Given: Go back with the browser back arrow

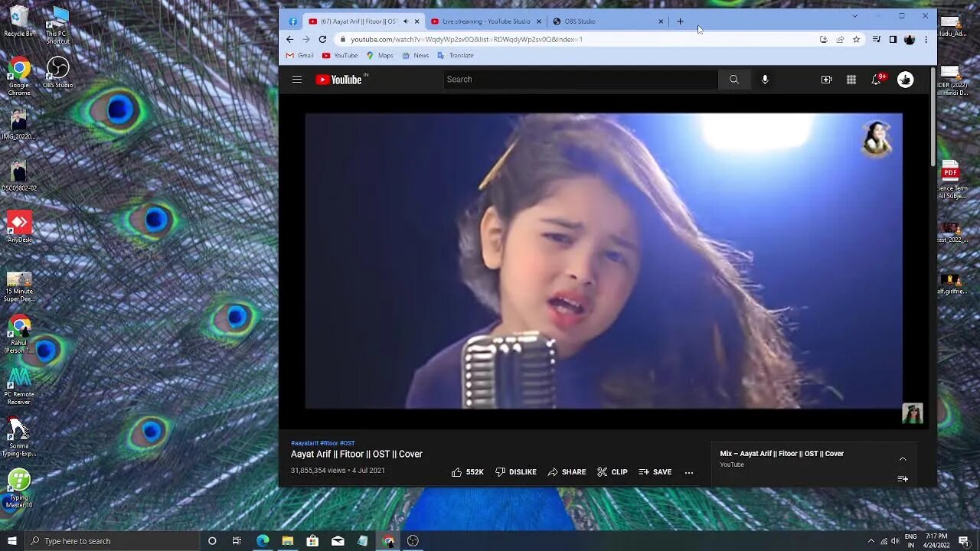Looking at the screenshot, I should pos(289,39).
